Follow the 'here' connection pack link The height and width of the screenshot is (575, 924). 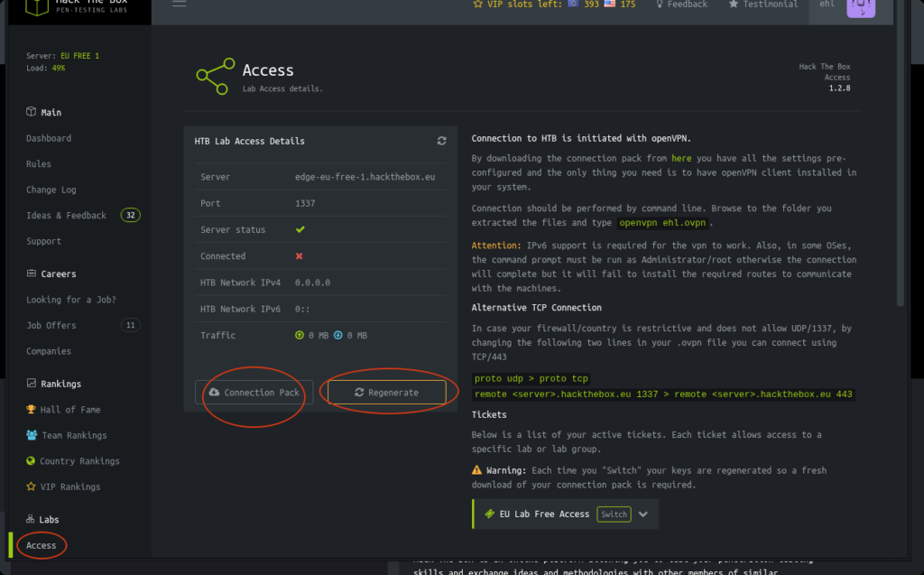(x=681, y=158)
